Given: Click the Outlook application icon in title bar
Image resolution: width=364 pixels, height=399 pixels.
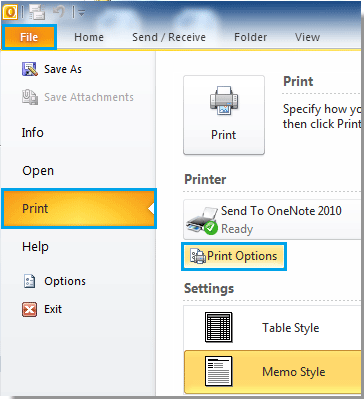Looking at the screenshot, I should 11,12.
